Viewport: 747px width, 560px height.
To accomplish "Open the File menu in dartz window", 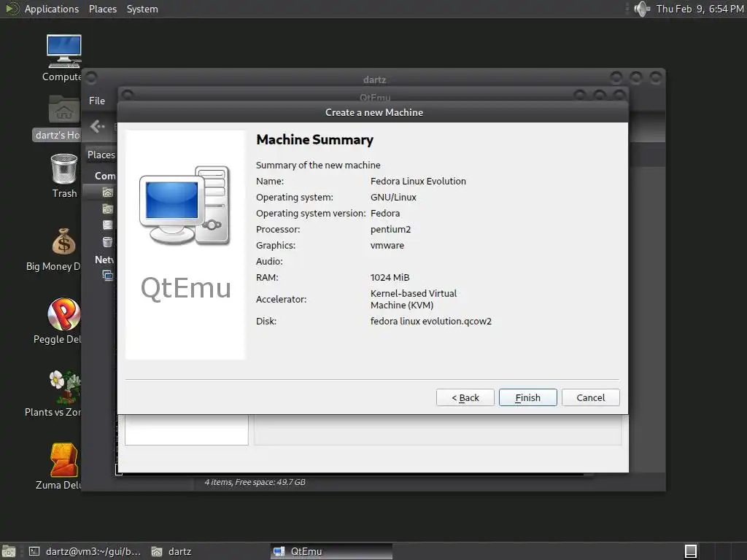I will pos(97,101).
